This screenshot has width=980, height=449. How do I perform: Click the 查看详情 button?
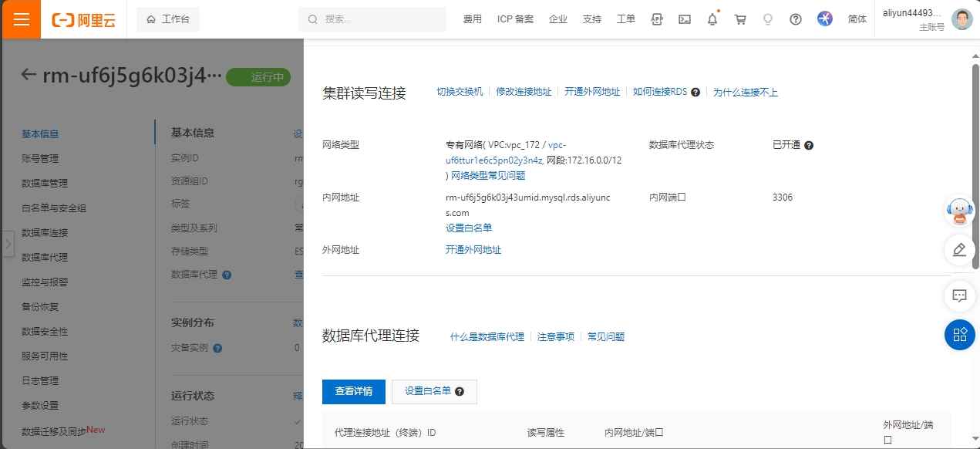[x=353, y=391]
